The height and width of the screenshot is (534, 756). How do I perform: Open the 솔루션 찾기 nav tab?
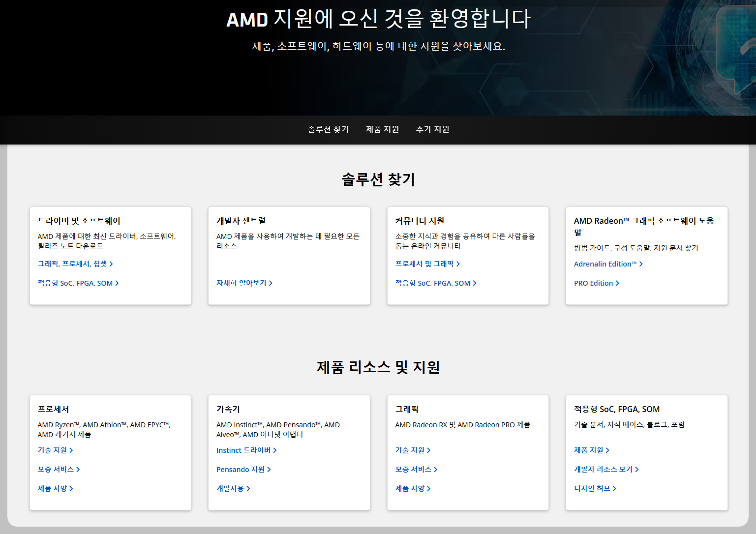[328, 129]
